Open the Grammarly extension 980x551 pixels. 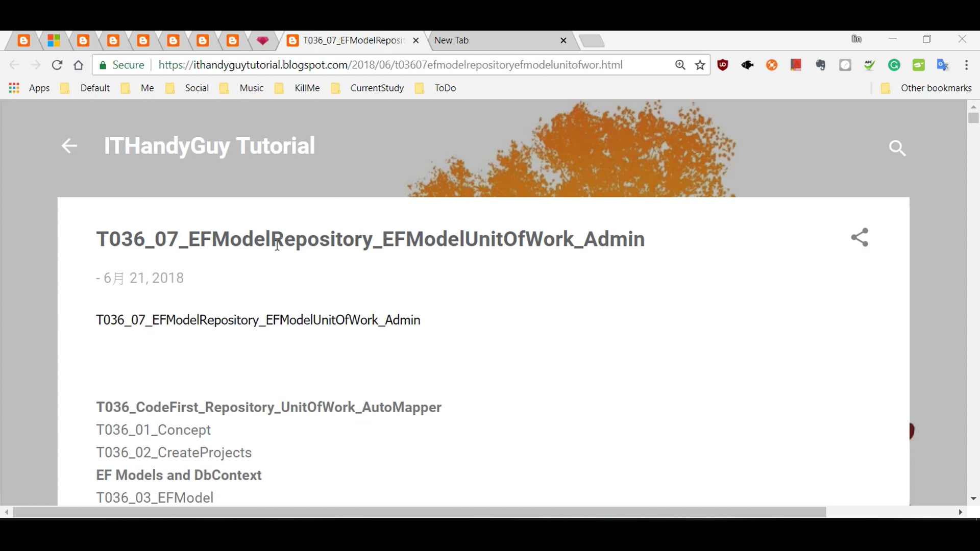[894, 65]
